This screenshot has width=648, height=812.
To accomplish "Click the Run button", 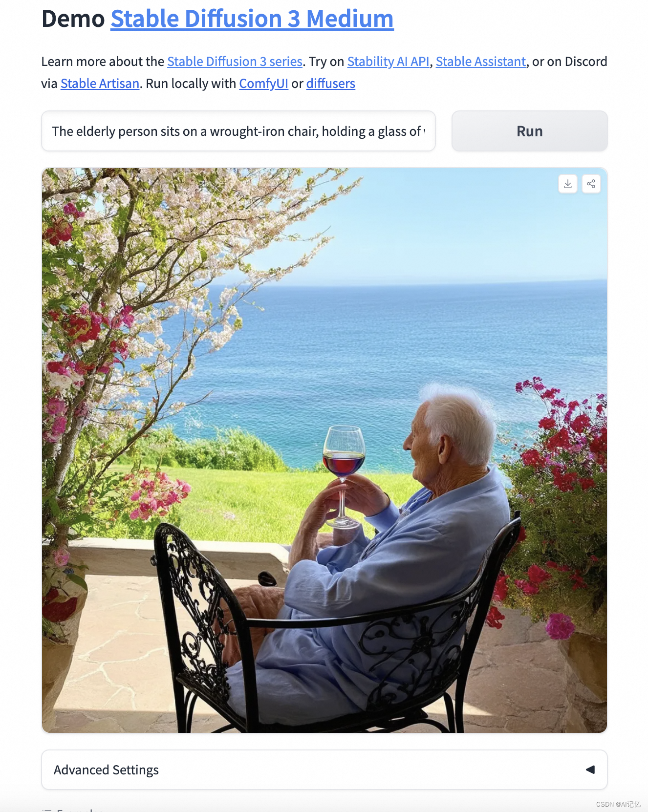I will coord(529,131).
